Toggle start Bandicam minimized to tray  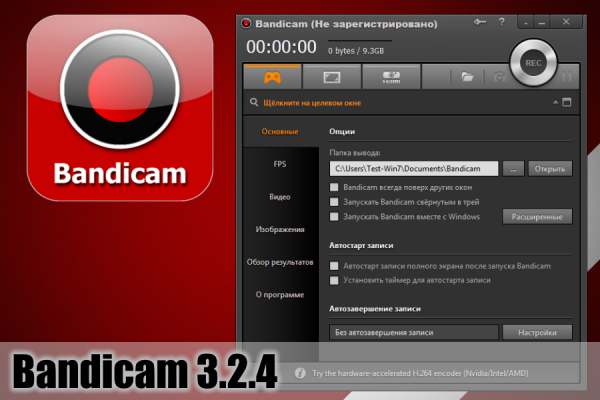point(334,201)
